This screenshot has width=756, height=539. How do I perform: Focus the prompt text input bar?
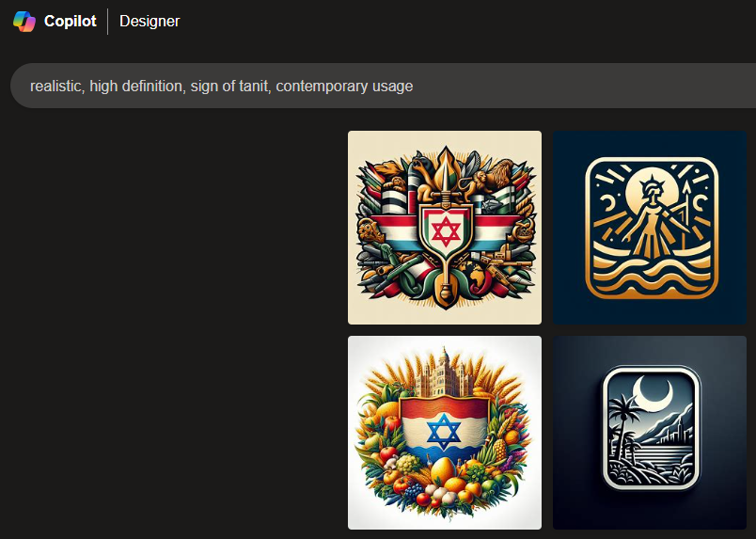click(383, 86)
